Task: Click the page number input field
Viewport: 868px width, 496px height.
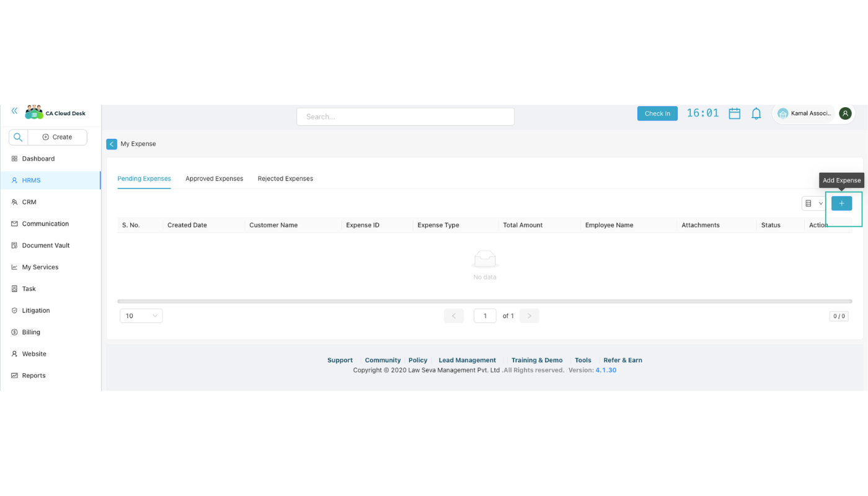Action: tap(485, 316)
